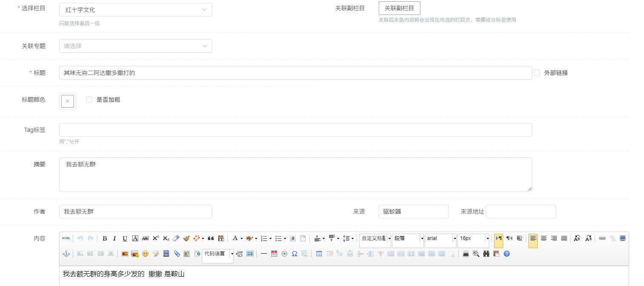Click paste as plain text icon
Screen dimensions: 644x286
(x=221, y=238)
